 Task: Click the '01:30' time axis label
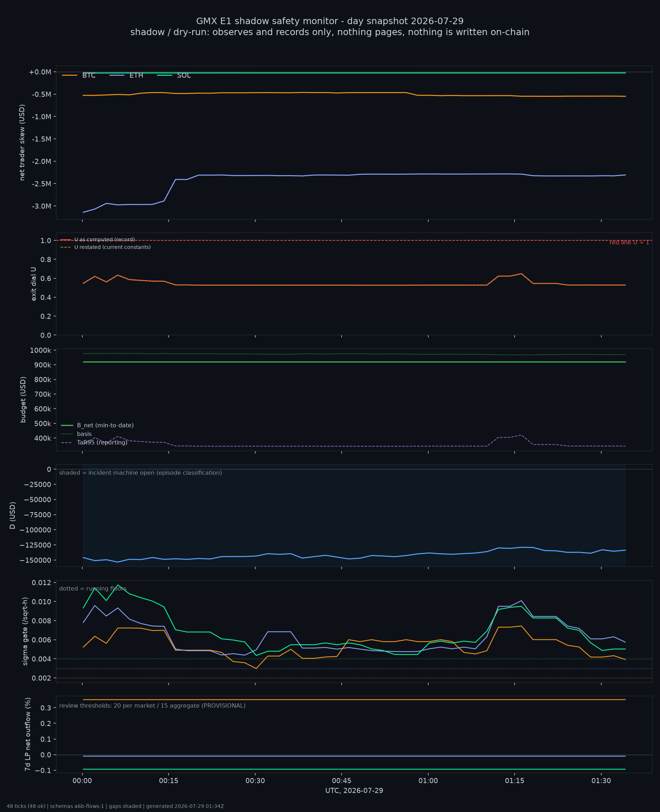[x=601, y=781]
